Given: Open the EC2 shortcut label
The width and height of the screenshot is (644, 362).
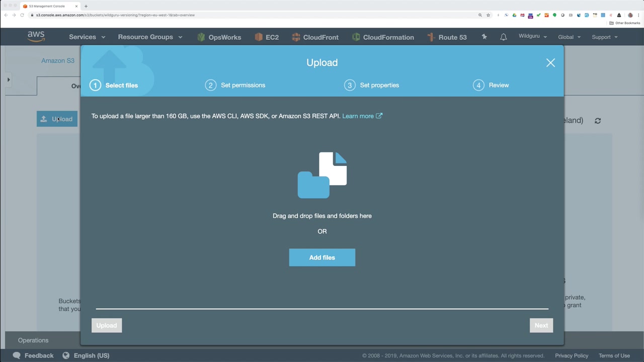Looking at the screenshot, I should 272,37.
